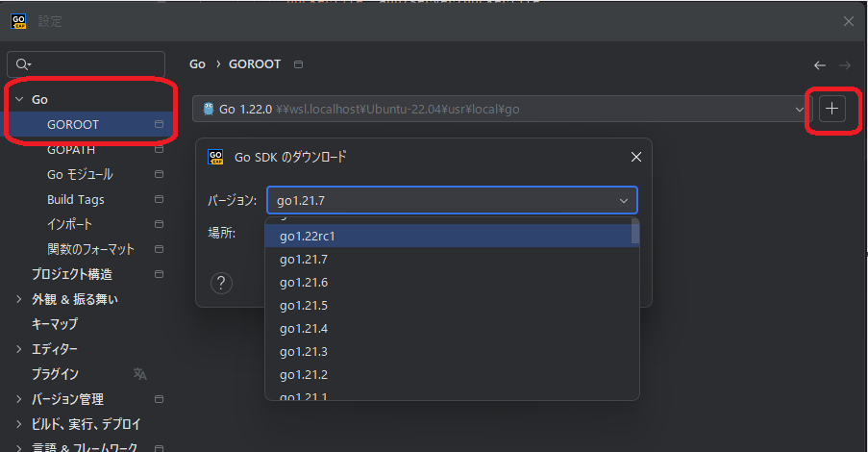This screenshot has width=868, height=452.
Task: Open 関数のフォーマット settings page
Action: pos(89,249)
